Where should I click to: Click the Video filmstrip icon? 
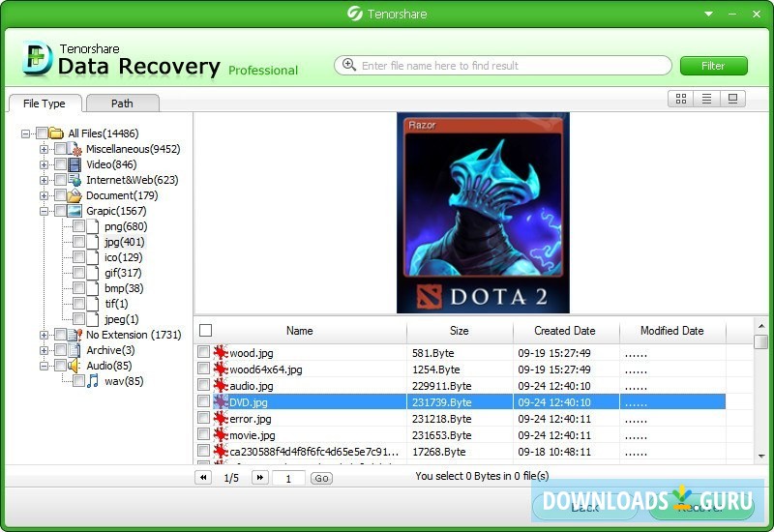coord(74,164)
